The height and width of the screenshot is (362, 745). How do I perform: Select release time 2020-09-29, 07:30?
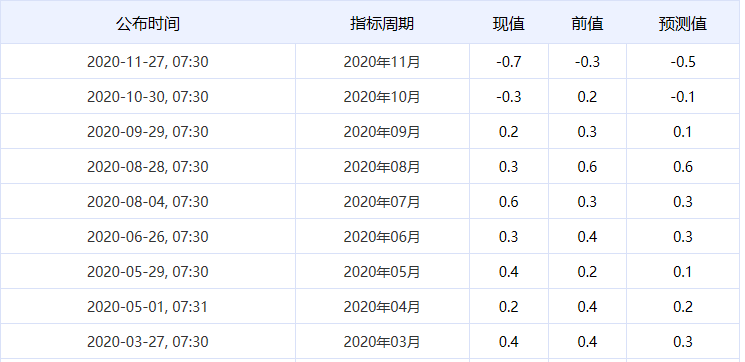tap(148, 132)
